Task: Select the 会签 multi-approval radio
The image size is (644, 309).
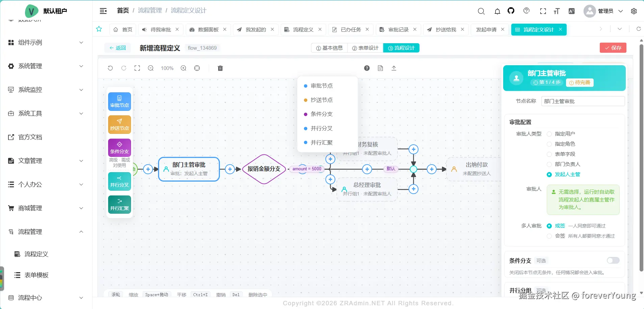Action: (x=549, y=236)
